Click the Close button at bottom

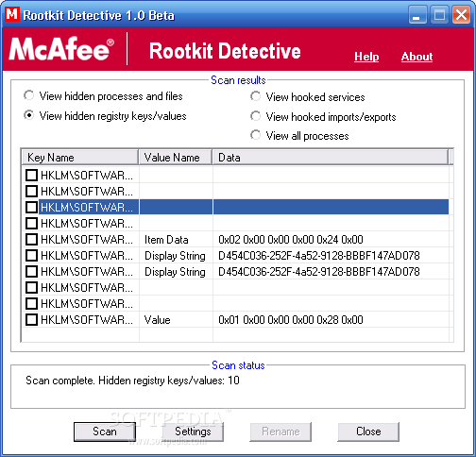click(x=368, y=432)
